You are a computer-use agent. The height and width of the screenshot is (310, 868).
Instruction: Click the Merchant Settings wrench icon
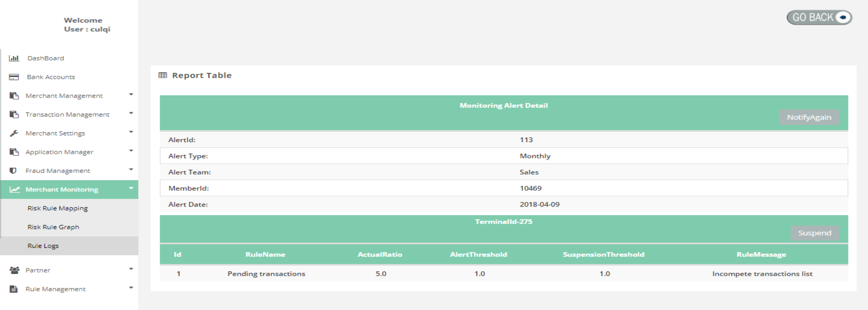click(14, 133)
